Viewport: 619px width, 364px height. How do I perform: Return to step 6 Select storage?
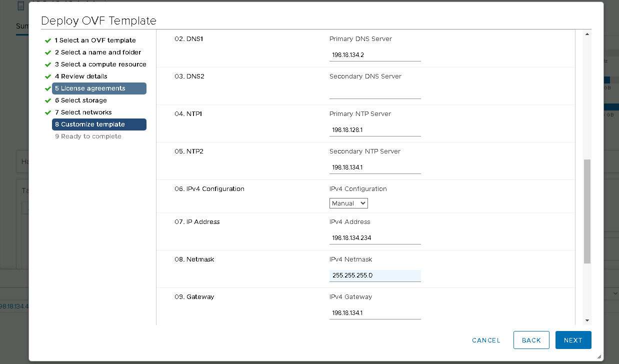point(81,100)
